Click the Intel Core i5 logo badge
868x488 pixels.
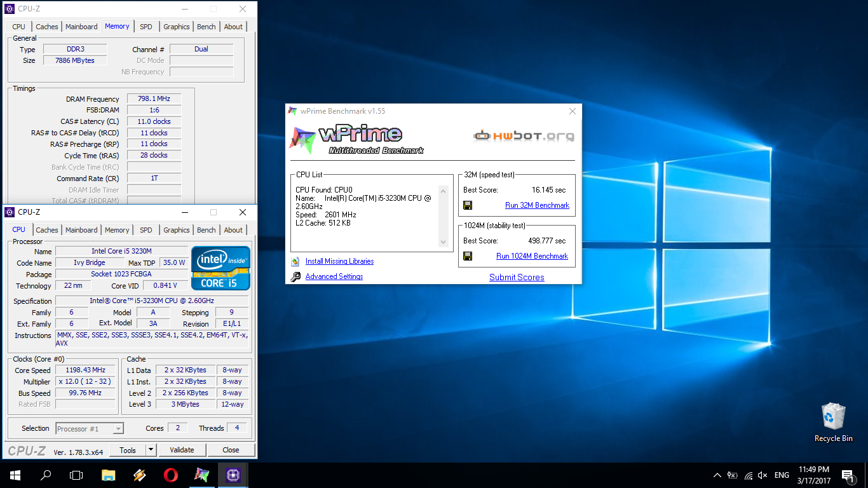[221, 268]
